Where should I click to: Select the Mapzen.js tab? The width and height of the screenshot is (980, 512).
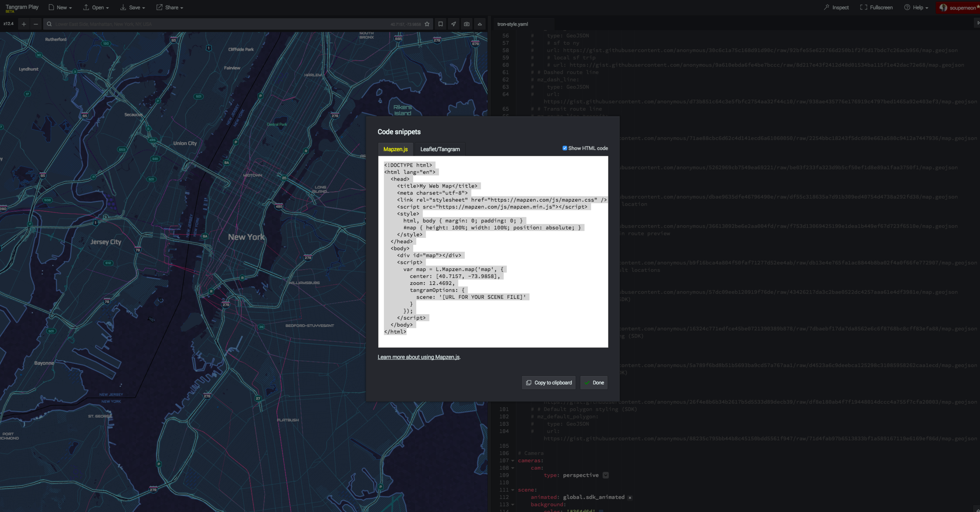coord(396,149)
